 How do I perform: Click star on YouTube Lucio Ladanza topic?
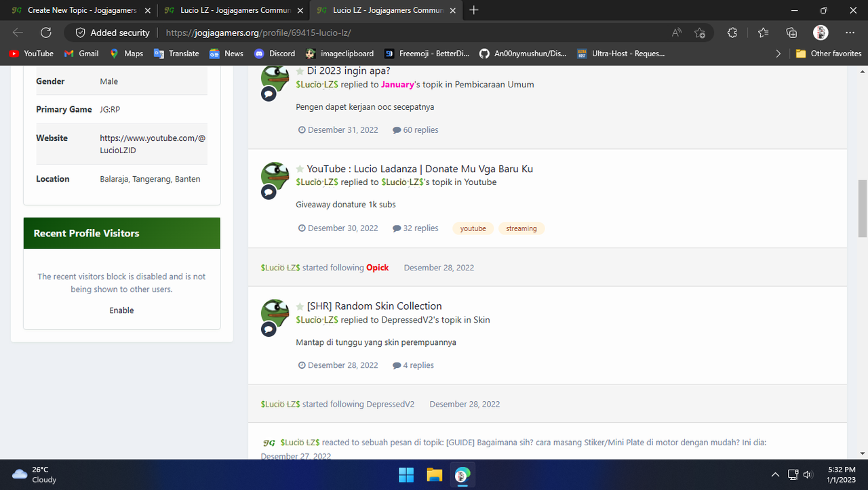(x=300, y=169)
